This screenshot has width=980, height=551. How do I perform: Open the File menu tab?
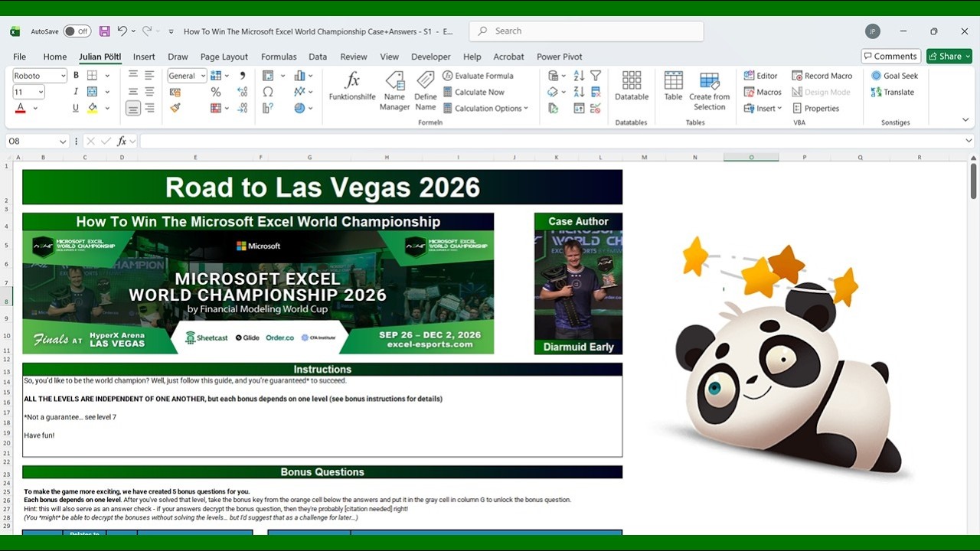(20, 57)
